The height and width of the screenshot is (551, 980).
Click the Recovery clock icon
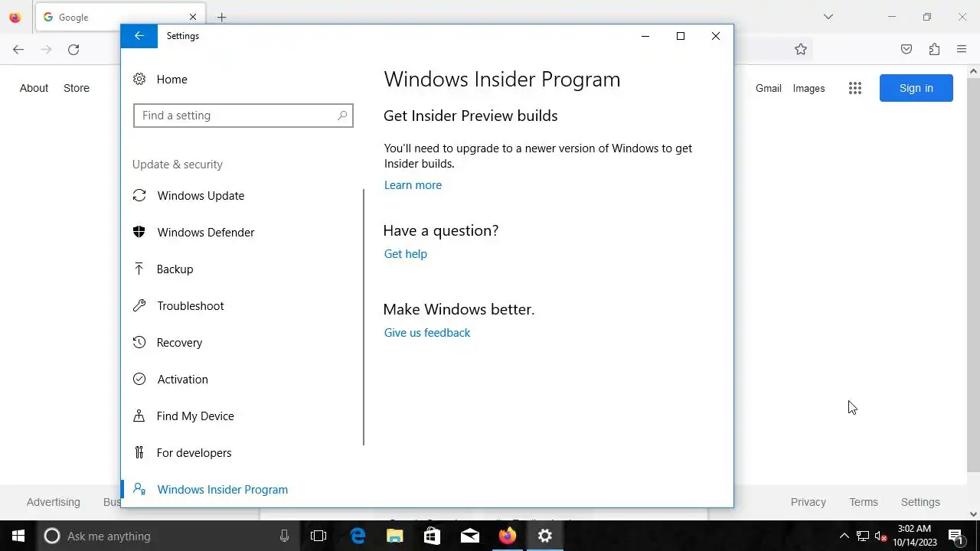click(139, 342)
